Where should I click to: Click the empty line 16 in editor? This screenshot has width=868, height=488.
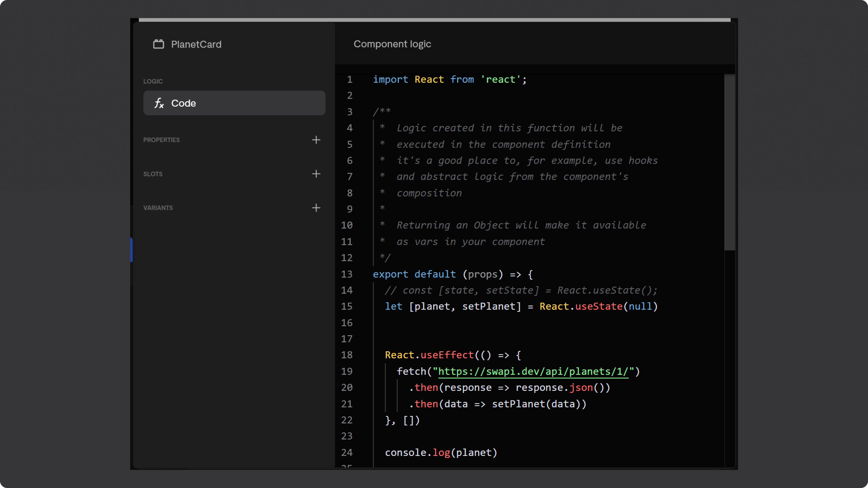pos(505,323)
